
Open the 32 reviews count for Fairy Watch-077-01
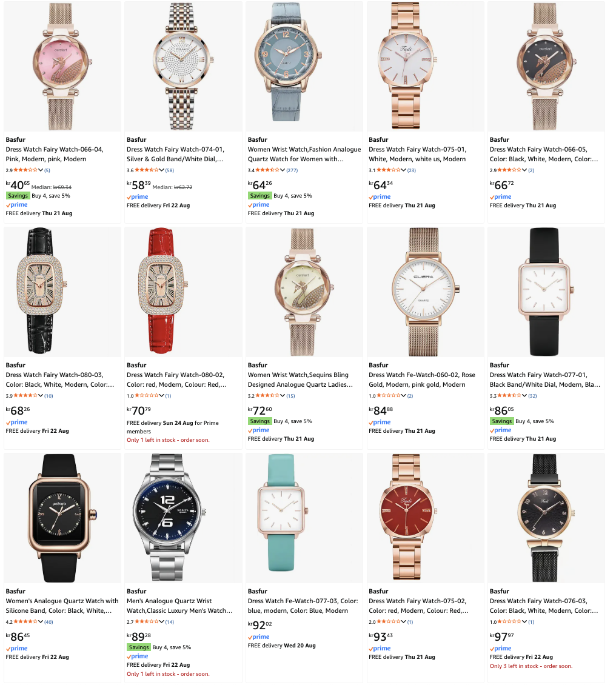coord(532,396)
